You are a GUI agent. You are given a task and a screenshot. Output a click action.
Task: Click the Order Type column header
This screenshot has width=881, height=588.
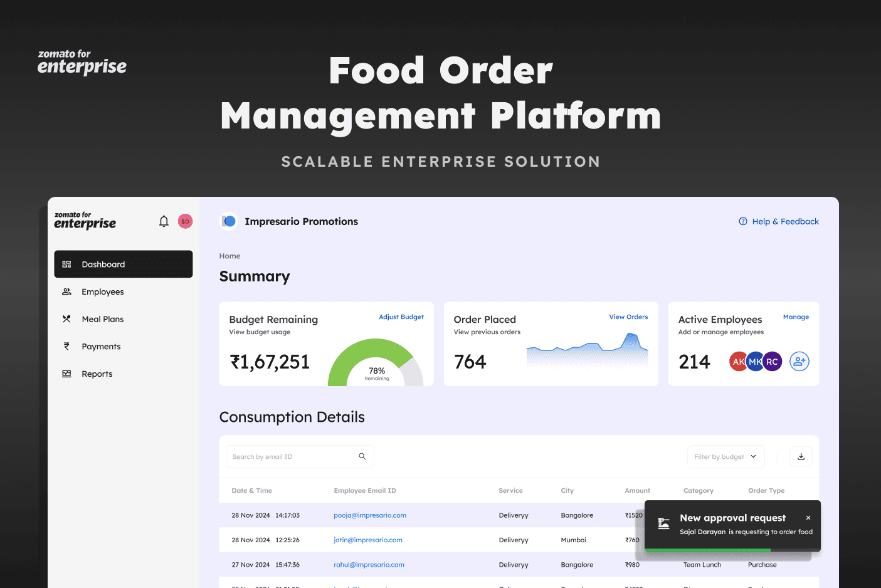(766, 491)
